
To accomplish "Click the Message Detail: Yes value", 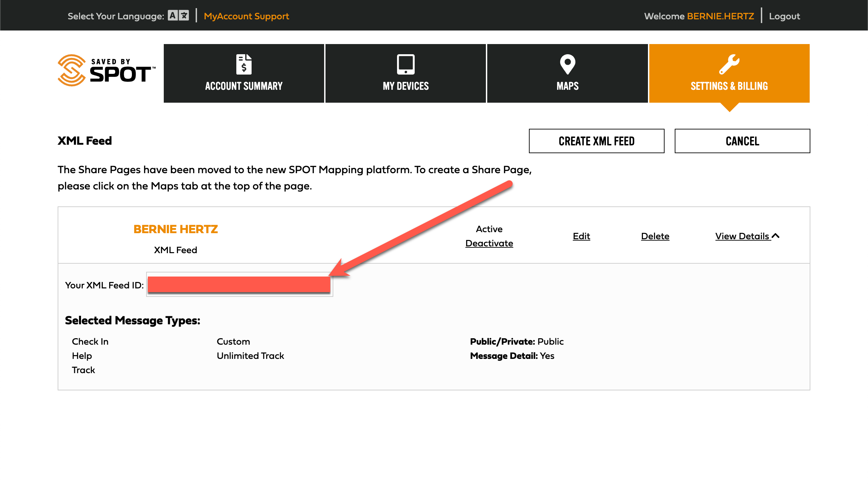I will 512,356.
